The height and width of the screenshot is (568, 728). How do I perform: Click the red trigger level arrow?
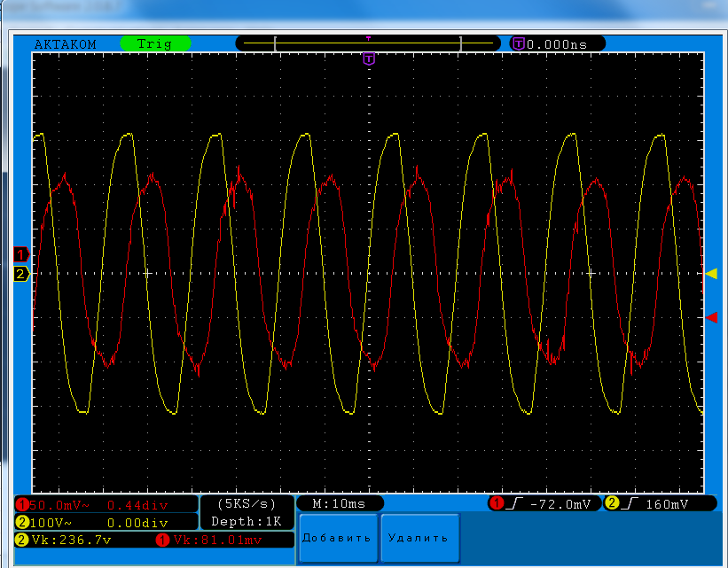[x=711, y=317]
